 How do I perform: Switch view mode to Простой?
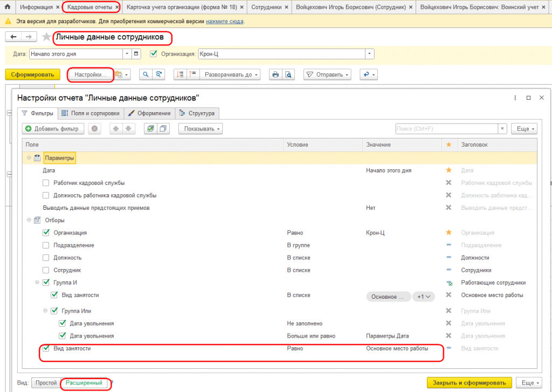coord(46,382)
